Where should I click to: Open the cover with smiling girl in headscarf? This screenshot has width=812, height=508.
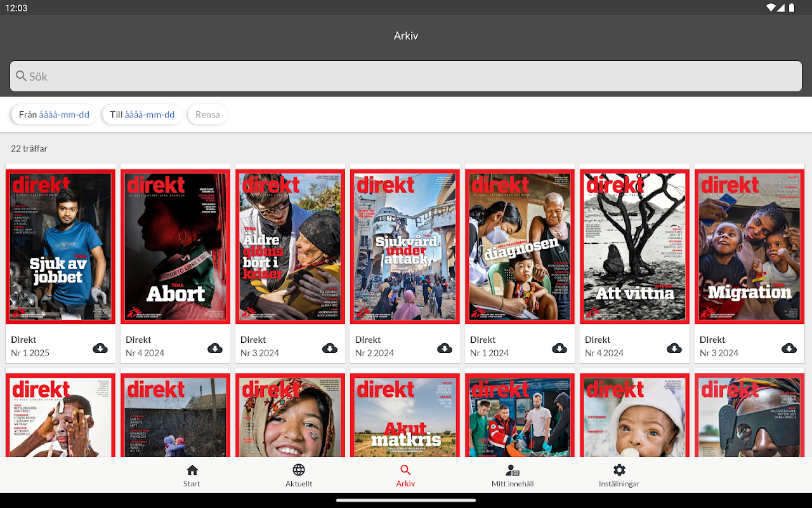tap(291, 415)
